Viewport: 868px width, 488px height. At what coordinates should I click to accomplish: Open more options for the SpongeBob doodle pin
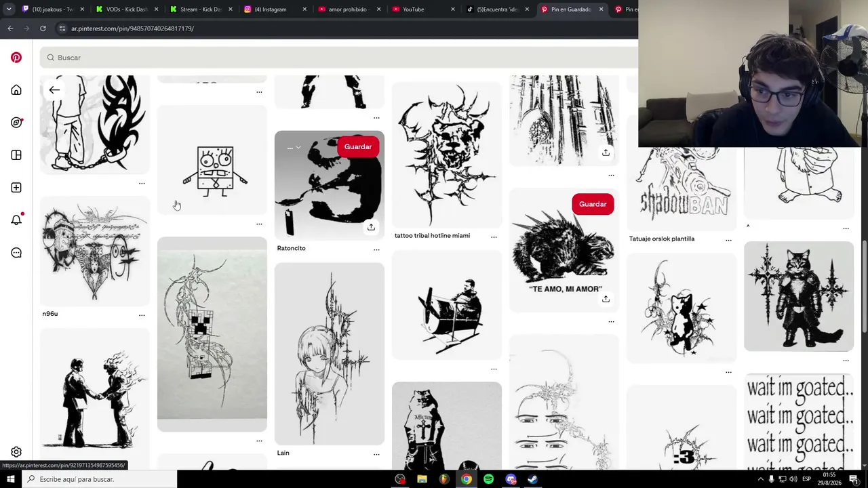pyautogui.click(x=259, y=224)
